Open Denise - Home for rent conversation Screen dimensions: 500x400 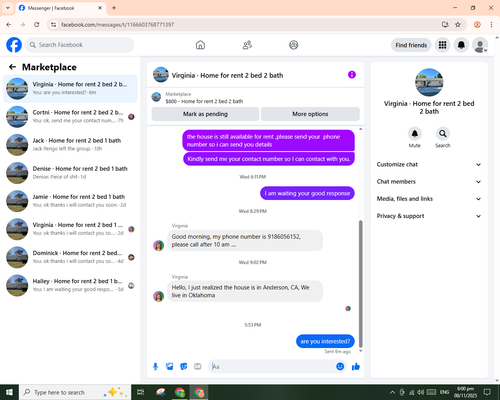[x=70, y=173]
